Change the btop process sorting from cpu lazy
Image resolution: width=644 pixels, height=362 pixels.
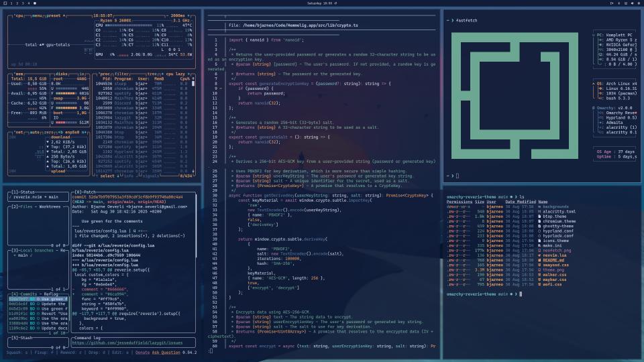coord(175,74)
